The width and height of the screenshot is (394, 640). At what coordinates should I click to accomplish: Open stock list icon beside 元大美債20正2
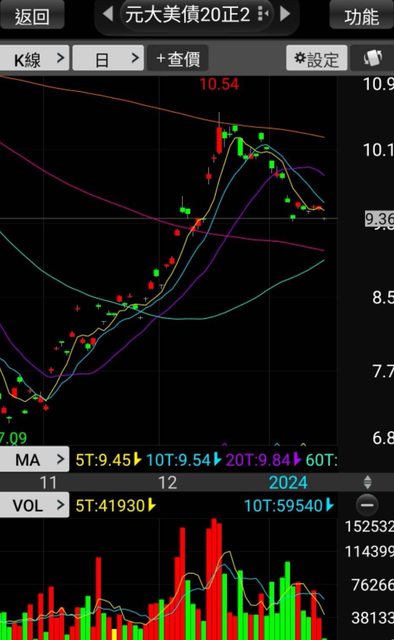(x=263, y=14)
